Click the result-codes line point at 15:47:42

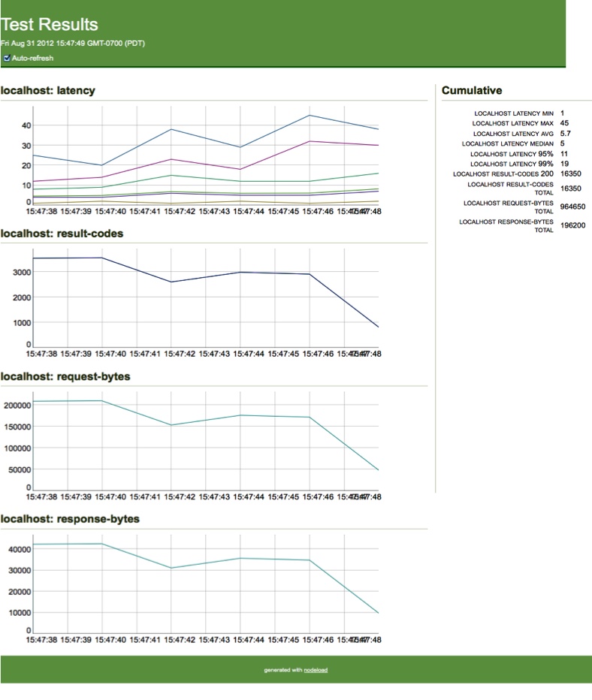coord(171,282)
